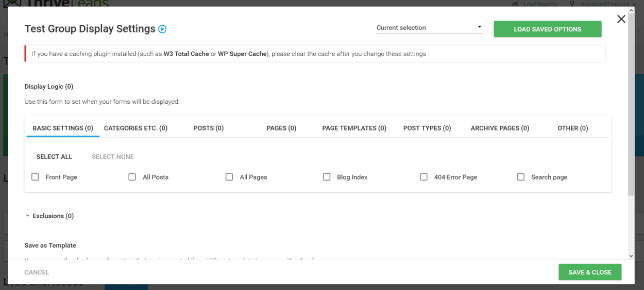This screenshot has width=644, height=290.
Task: Switch to the Other tab
Action: (x=573, y=128)
